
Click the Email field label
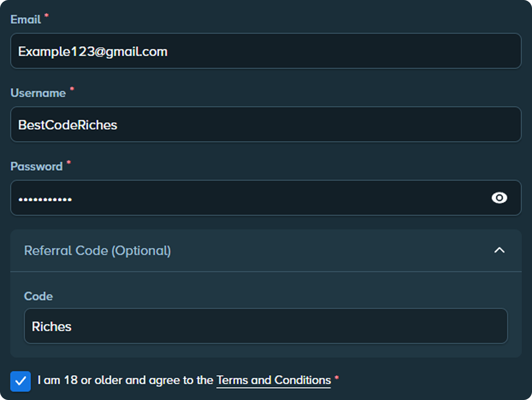click(26, 19)
